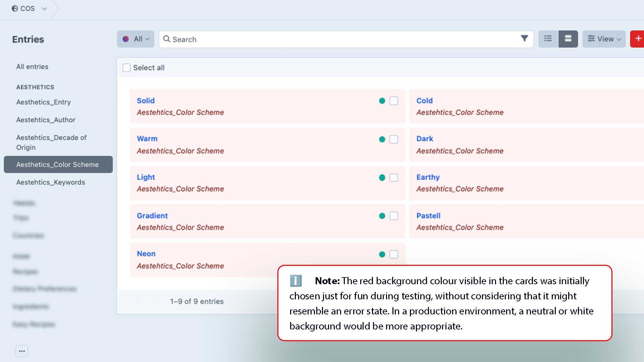The height and width of the screenshot is (362, 644).
Task: Click green status dot on Neon card
Action: (382, 254)
